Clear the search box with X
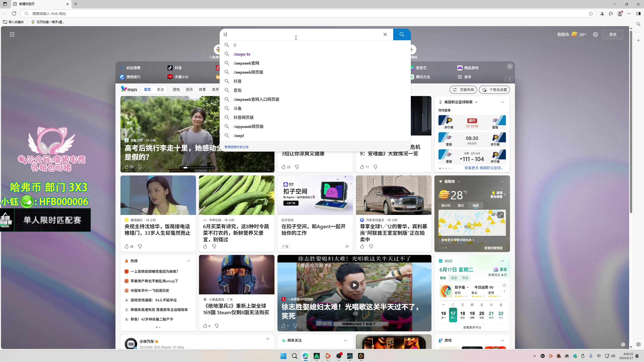644x362 pixels. click(x=385, y=34)
